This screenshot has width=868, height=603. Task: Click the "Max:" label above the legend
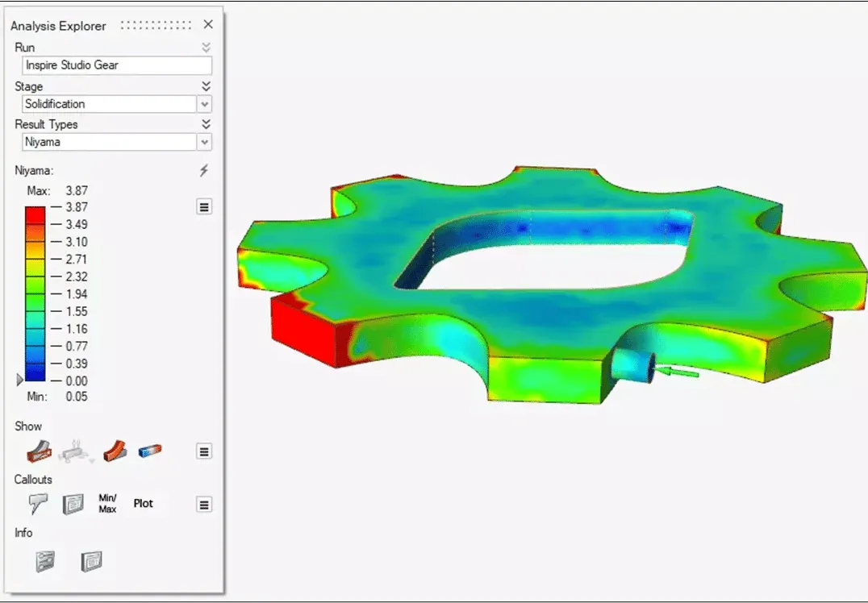coord(39,191)
